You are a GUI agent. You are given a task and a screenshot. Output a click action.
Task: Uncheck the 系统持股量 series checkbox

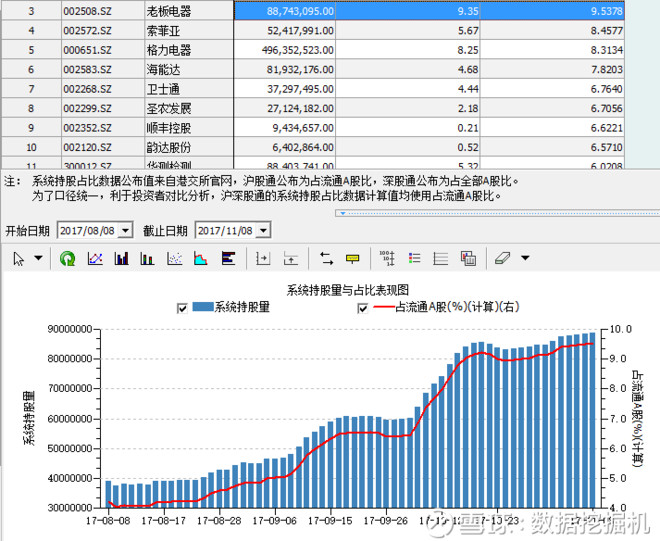pyautogui.click(x=182, y=308)
